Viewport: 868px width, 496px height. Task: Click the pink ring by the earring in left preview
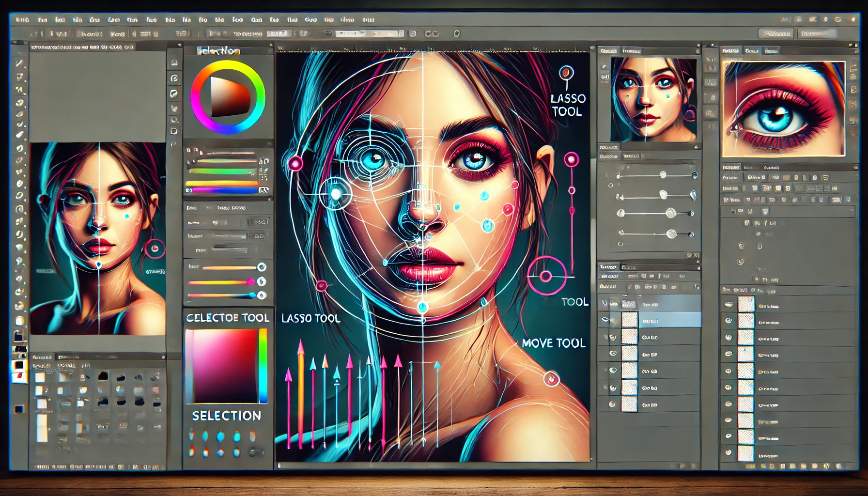click(x=155, y=249)
